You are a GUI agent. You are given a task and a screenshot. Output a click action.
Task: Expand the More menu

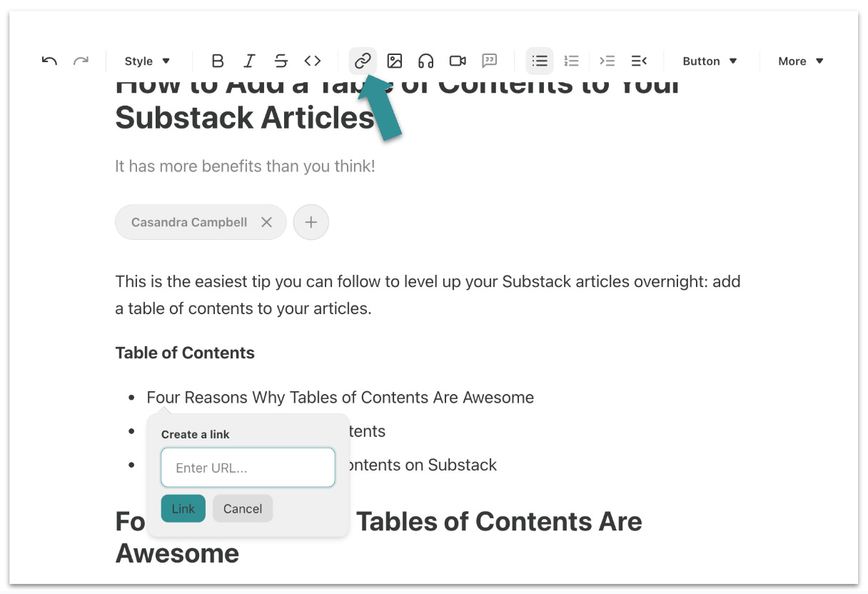801,61
